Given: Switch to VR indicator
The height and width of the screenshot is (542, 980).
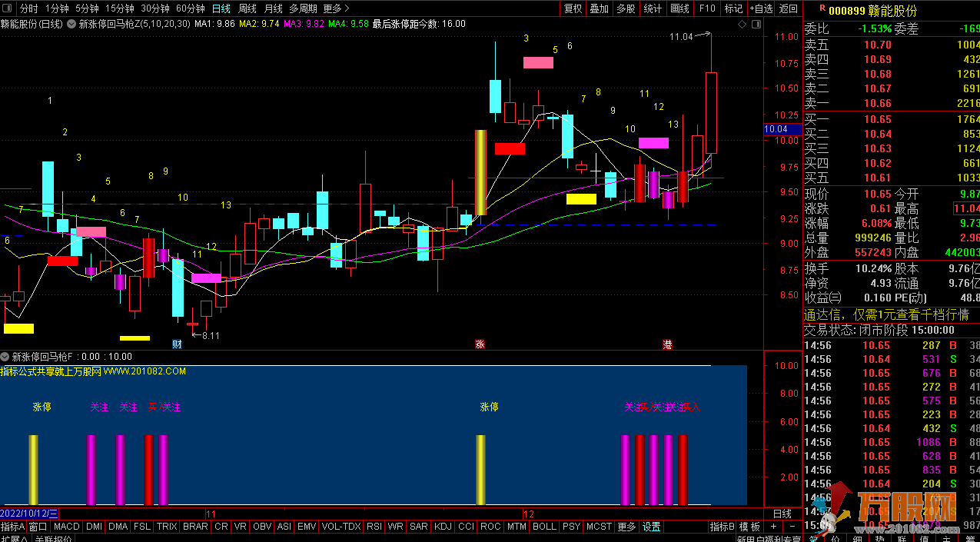Looking at the screenshot, I should point(241,527).
